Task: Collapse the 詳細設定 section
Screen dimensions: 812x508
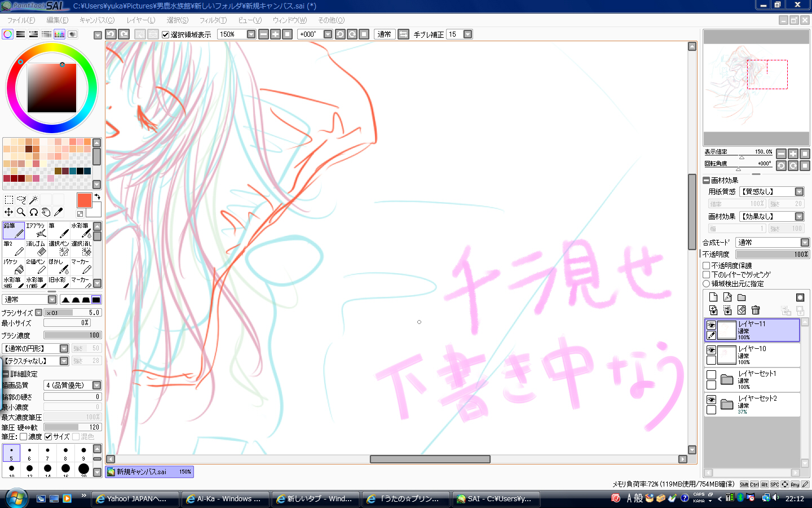Action: point(5,374)
